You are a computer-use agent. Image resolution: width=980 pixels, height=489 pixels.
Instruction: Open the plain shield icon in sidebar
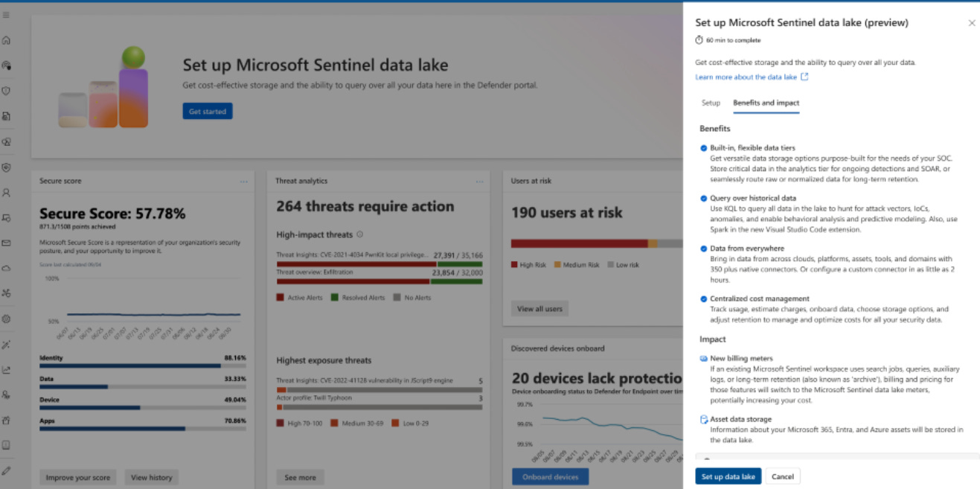[6, 91]
